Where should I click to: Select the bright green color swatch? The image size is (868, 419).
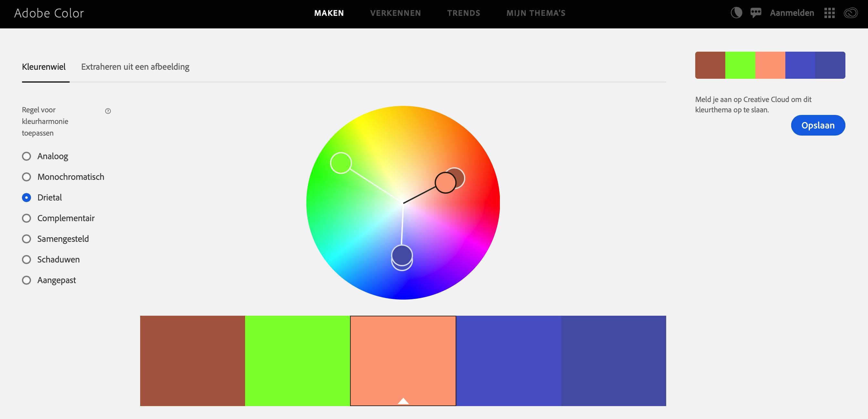297,360
